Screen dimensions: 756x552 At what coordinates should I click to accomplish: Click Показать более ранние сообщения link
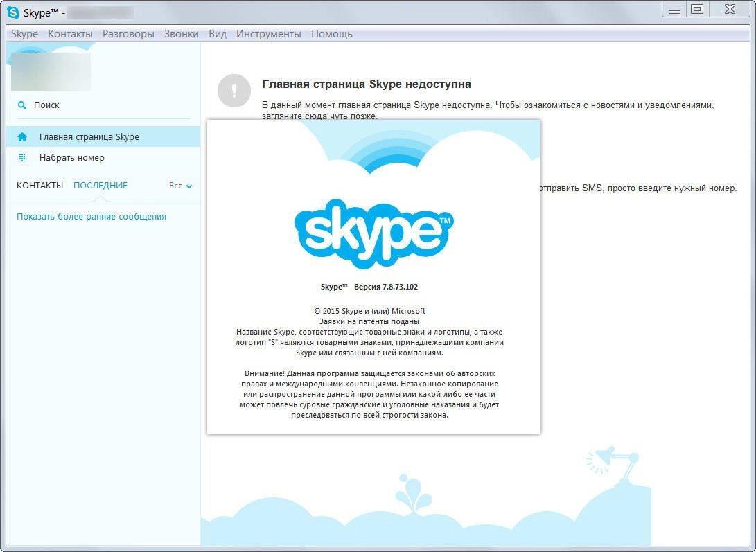click(91, 217)
